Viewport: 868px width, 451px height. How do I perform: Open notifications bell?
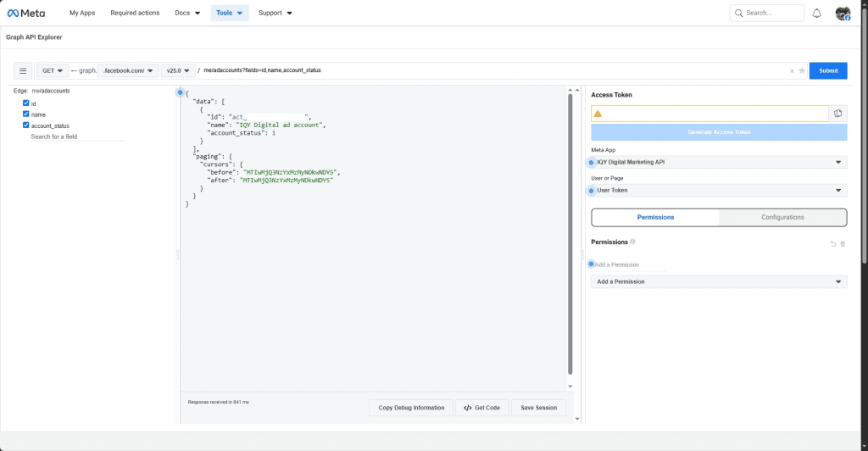[x=816, y=14]
